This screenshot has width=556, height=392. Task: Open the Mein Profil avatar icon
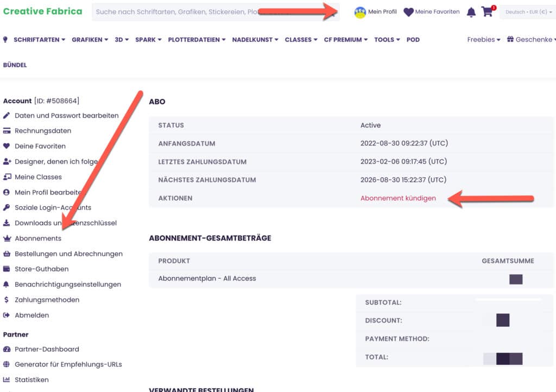pyautogui.click(x=360, y=12)
